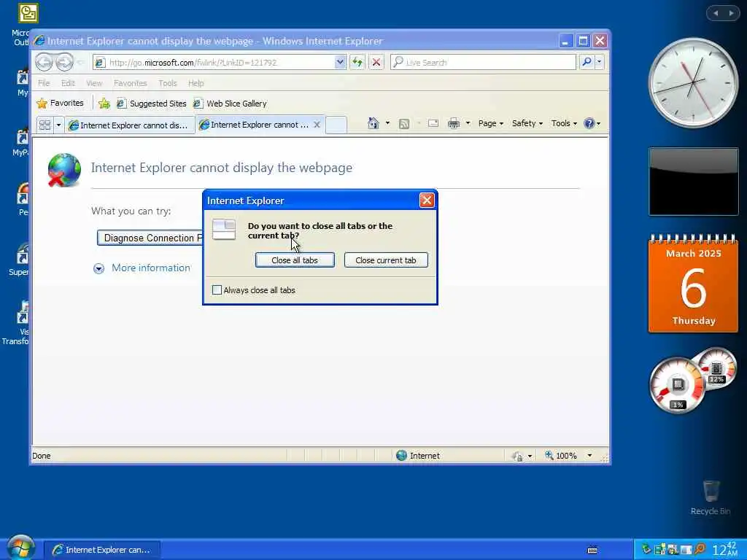Click the CPU meter gadget
This screenshot has height=560, width=747.
676,385
